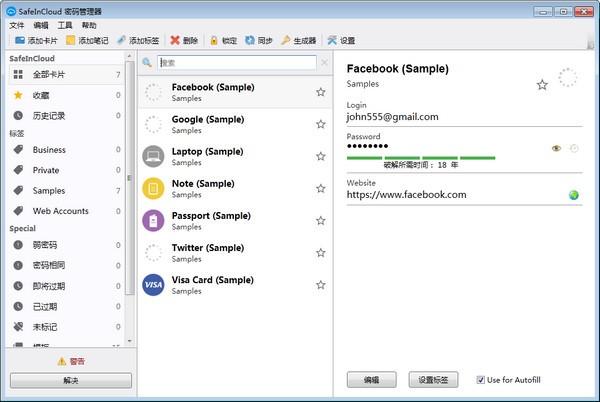Select the Samples tag in sidebar
This screenshot has width=600, height=402.
click(x=65, y=190)
